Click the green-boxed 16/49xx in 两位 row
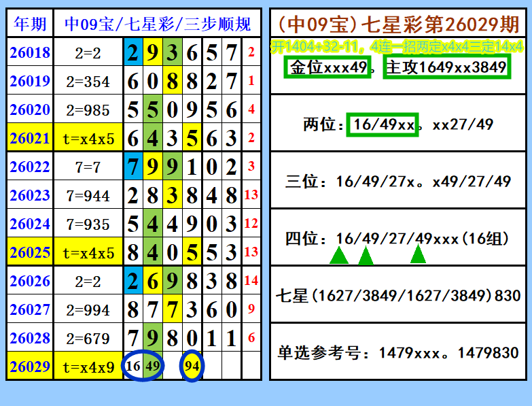 [x=381, y=124]
